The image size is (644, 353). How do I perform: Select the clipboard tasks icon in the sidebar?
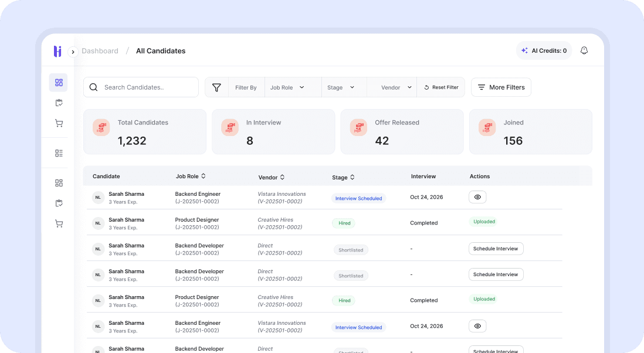point(59,103)
